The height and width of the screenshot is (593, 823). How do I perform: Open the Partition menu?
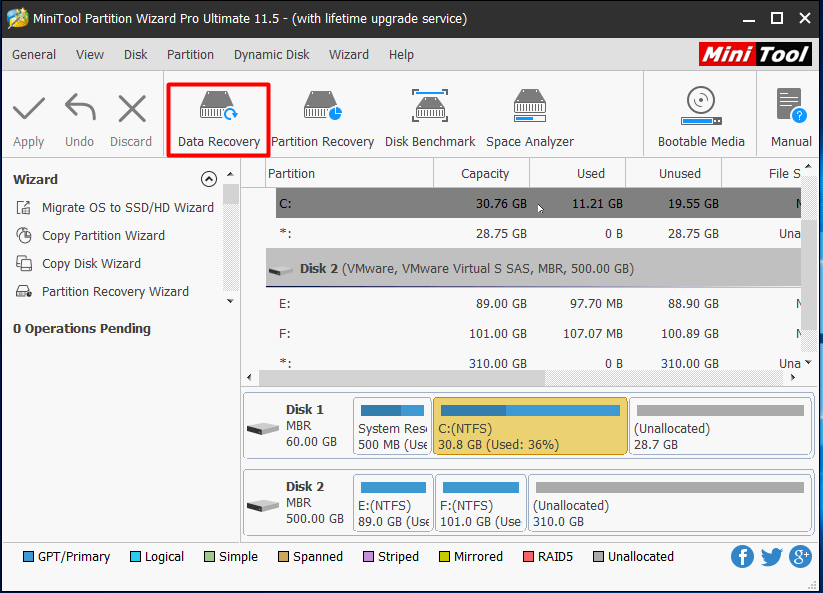tap(190, 54)
